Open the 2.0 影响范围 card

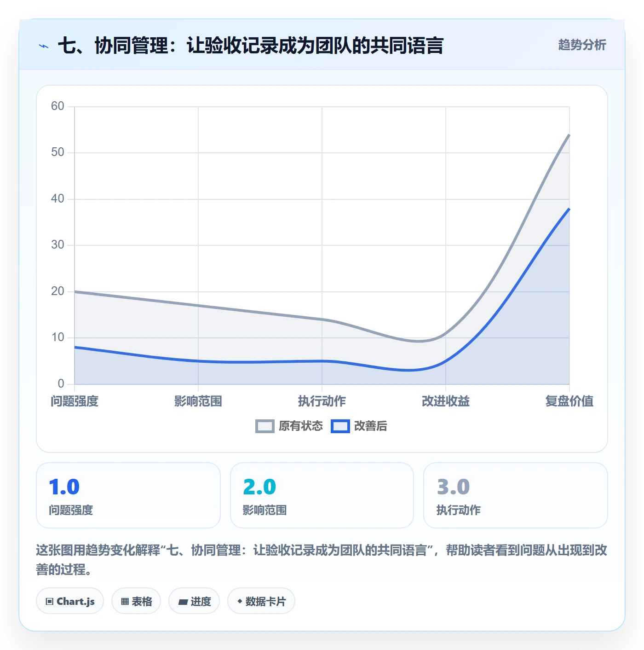tap(322, 495)
